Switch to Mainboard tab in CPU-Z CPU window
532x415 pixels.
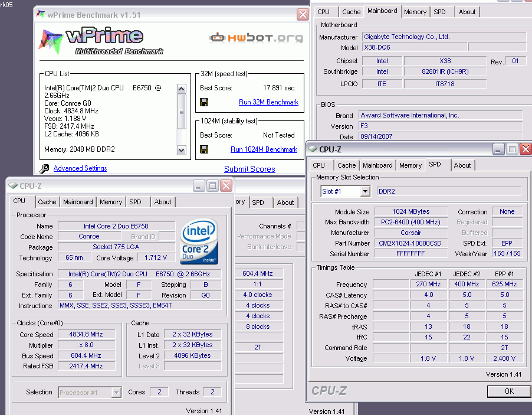pos(78,202)
